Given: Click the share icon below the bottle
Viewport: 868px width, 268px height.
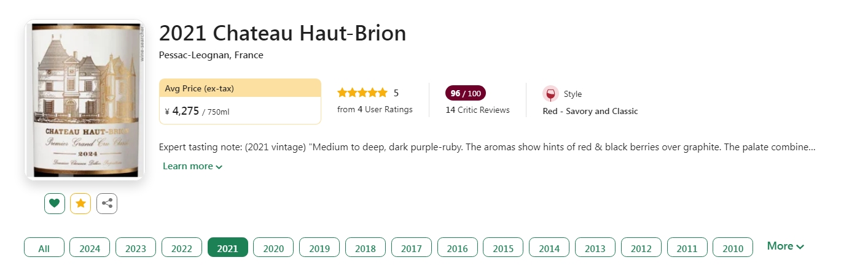Looking at the screenshot, I should [107, 204].
